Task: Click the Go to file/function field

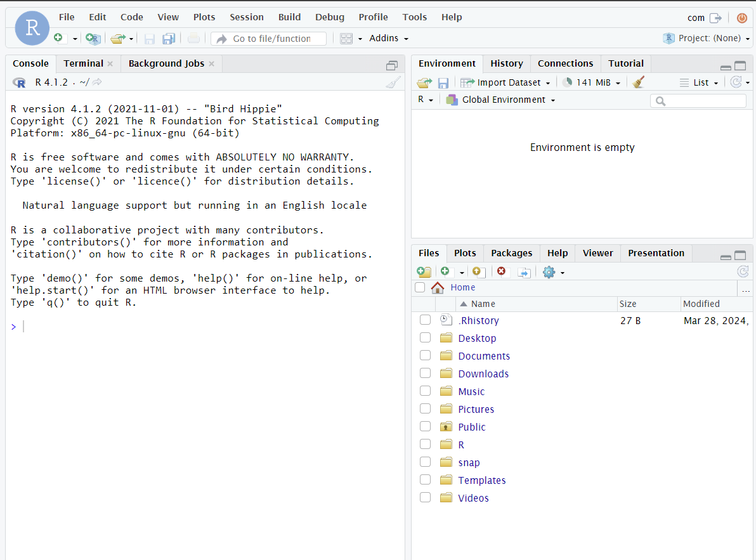Action: point(268,39)
